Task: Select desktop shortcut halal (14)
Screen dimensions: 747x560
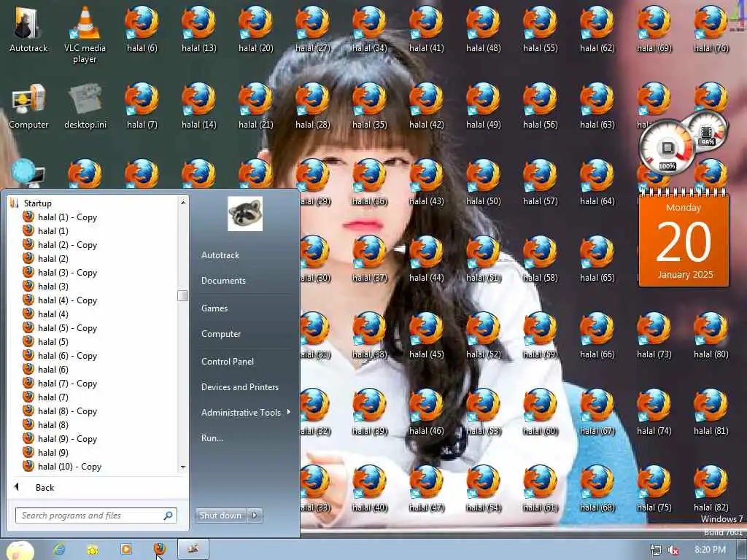Action: pyautogui.click(x=198, y=106)
